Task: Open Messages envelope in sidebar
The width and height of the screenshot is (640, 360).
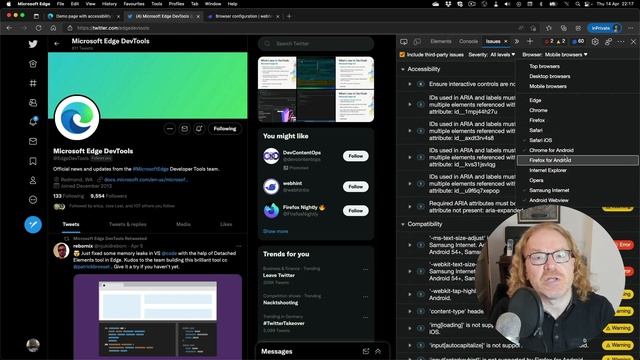Action: pyautogui.click(x=33, y=141)
